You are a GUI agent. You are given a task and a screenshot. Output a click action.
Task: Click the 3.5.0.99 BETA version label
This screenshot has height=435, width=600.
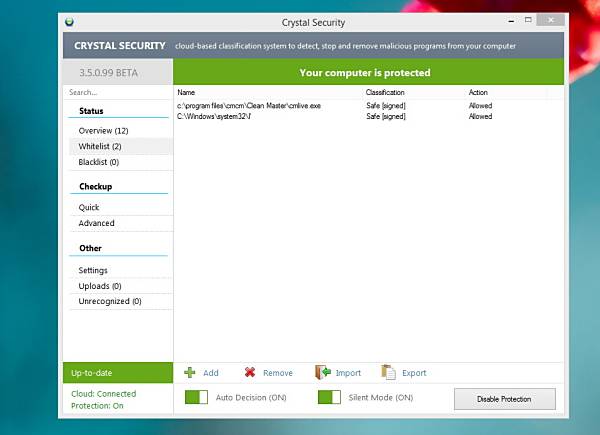click(x=109, y=73)
